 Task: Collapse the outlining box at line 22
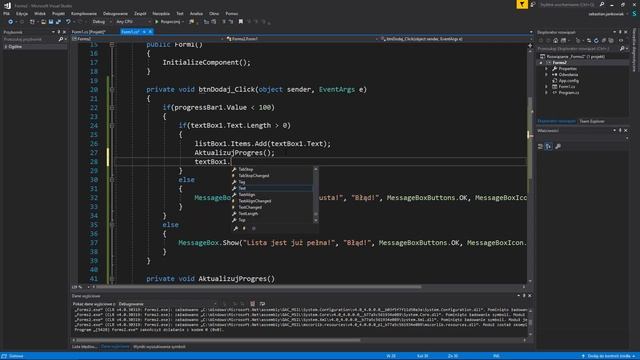(112, 108)
